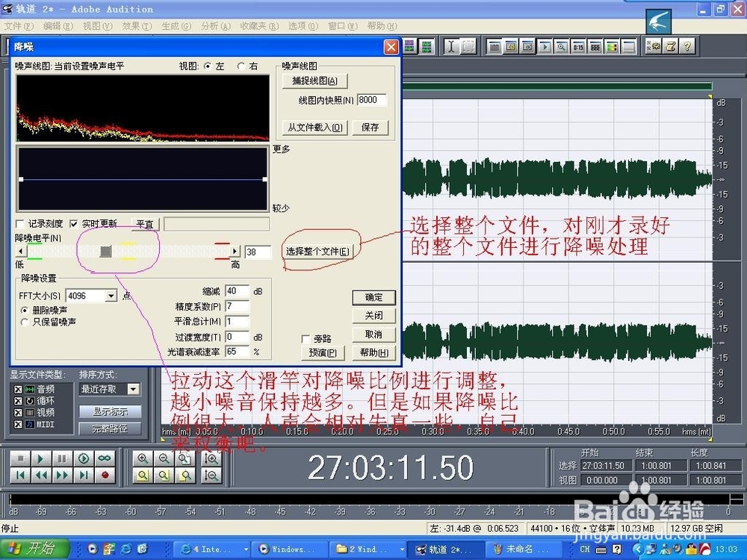The height and width of the screenshot is (560, 747).
Task: Click the 选择整个文件(E) button
Action: click(317, 252)
